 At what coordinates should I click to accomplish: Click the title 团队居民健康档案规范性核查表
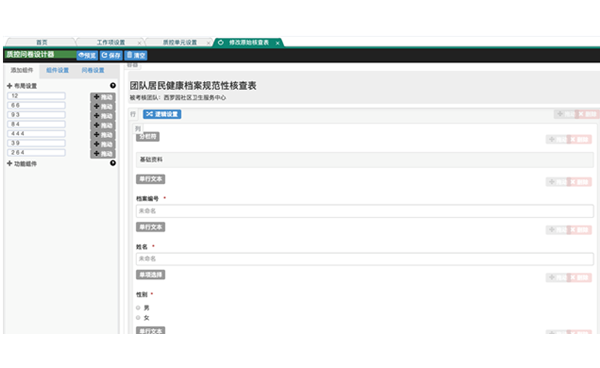(193, 86)
